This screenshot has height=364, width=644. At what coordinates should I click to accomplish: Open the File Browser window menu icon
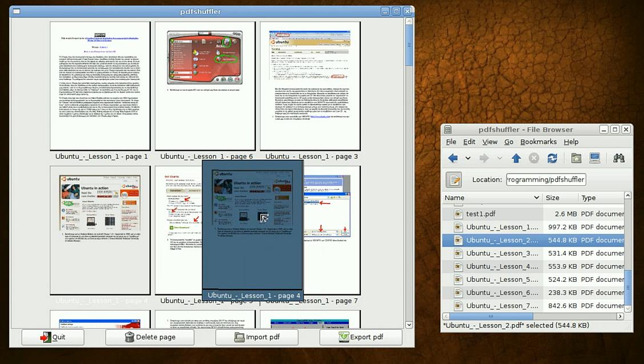tap(448, 130)
